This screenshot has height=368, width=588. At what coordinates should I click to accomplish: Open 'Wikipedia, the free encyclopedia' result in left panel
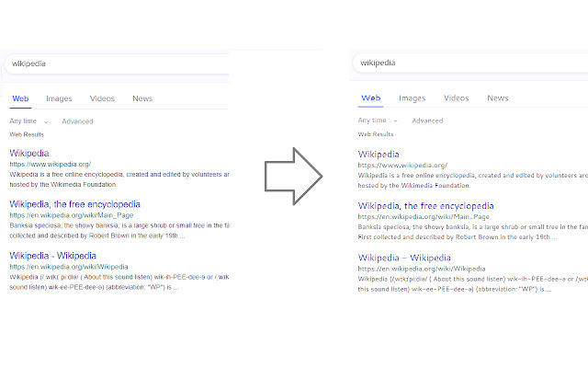click(74, 204)
